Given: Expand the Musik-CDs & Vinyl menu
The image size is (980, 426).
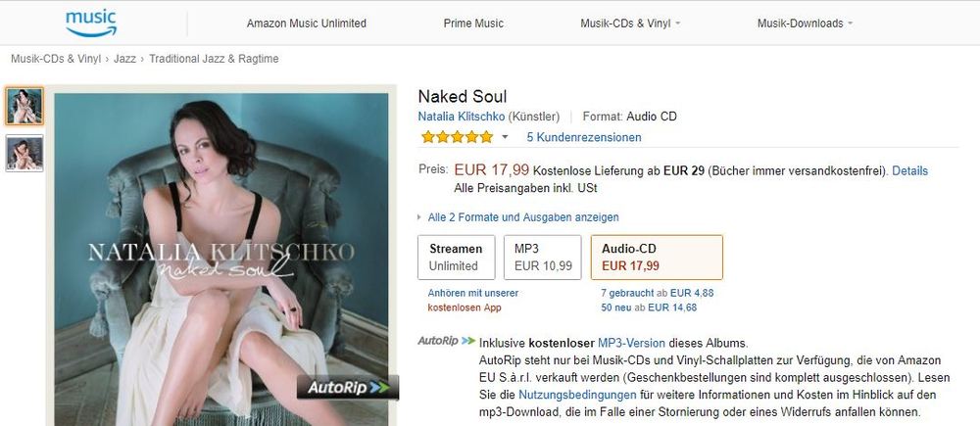Looking at the screenshot, I should (x=630, y=23).
